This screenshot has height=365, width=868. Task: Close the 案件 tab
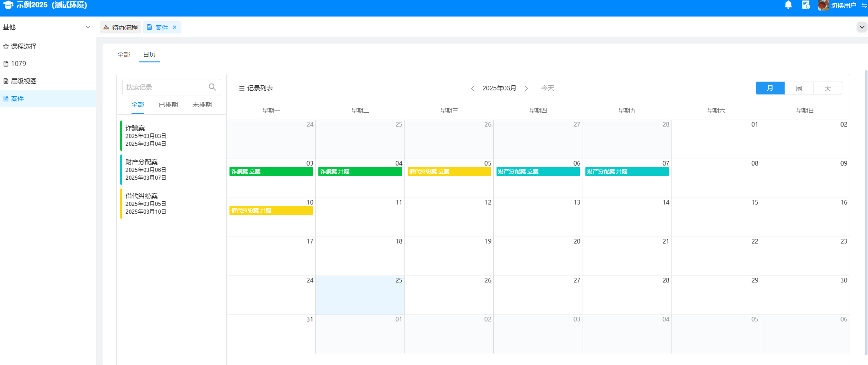[175, 28]
